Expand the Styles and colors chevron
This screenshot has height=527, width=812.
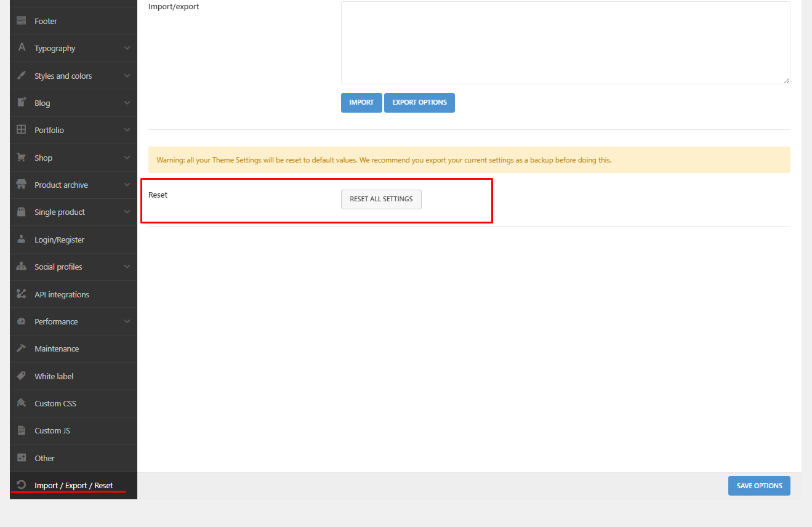click(127, 76)
